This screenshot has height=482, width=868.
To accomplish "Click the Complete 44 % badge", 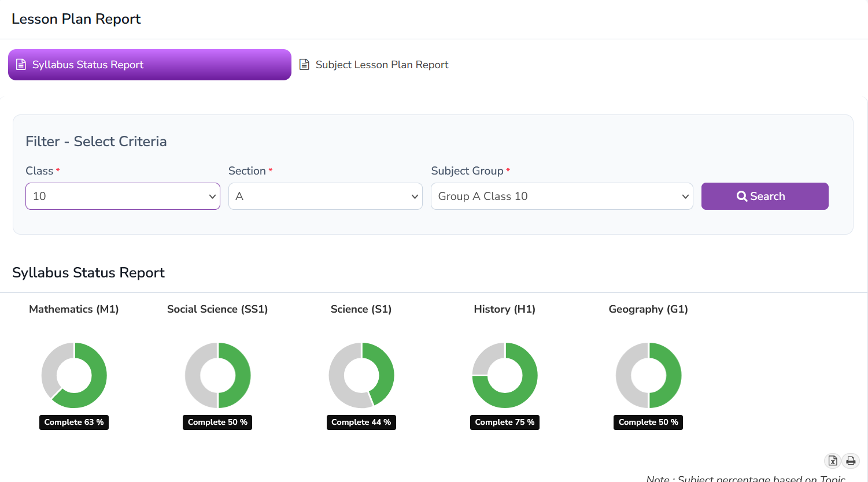I will coord(361,422).
